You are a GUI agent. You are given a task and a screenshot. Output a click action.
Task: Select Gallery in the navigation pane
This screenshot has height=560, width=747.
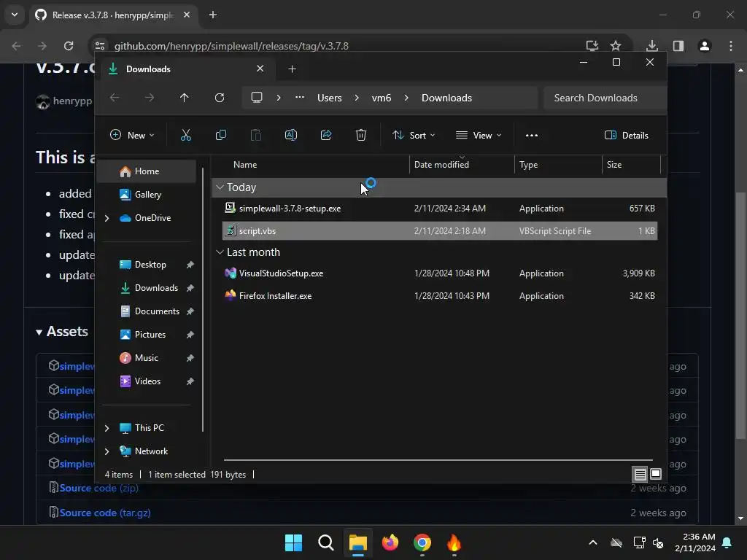click(146, 194)
